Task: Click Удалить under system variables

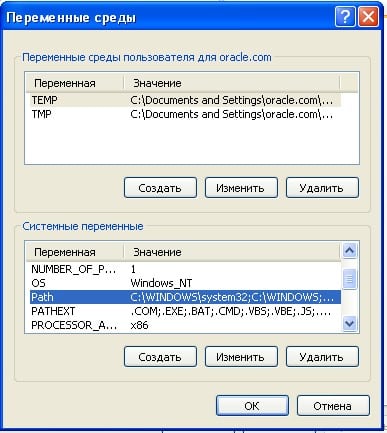Action: [x=322, y=357]
